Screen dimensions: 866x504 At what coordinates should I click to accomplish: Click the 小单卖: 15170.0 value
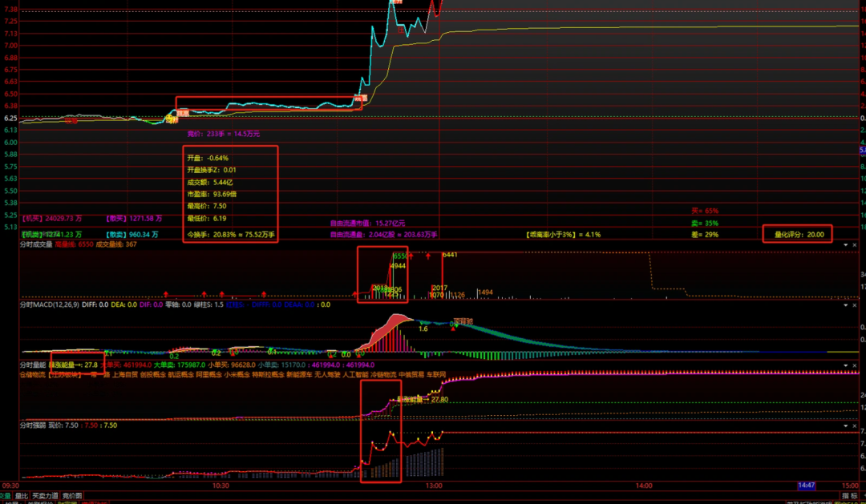(x=281, y=365)
